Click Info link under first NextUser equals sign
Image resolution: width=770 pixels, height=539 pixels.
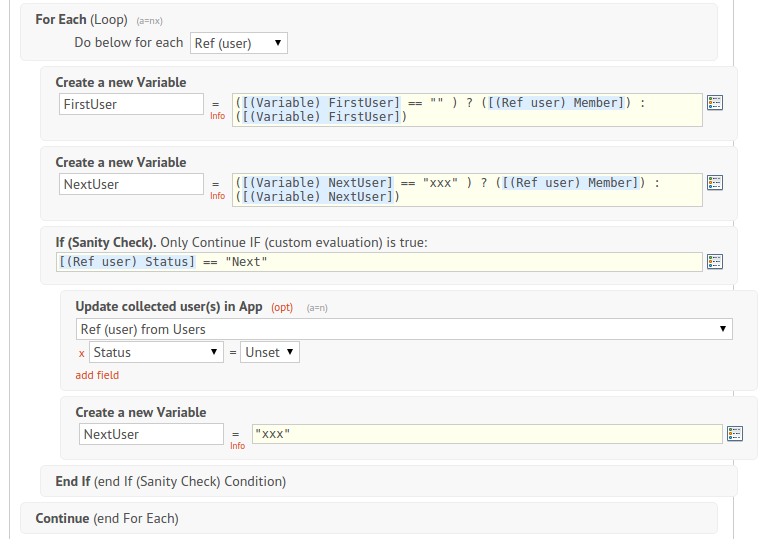(217, 196)
